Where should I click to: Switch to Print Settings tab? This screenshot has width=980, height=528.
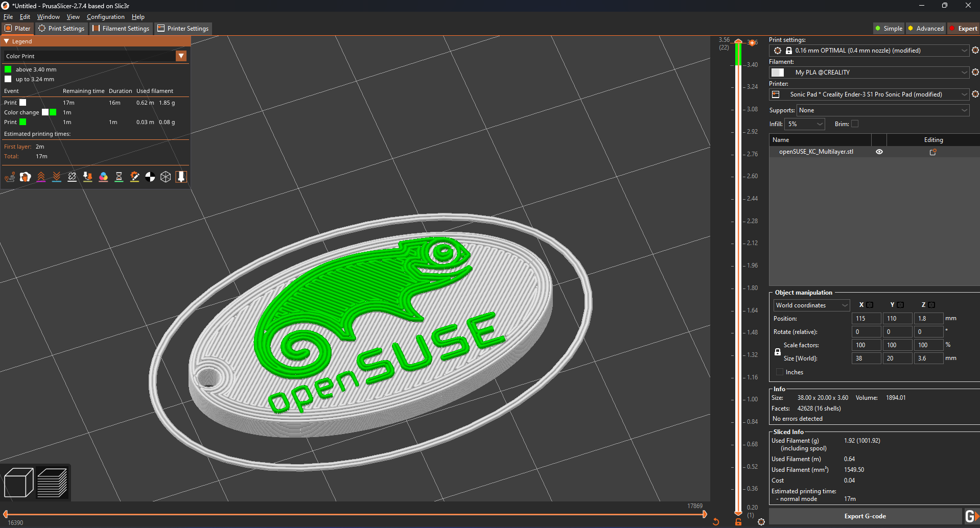61,29
